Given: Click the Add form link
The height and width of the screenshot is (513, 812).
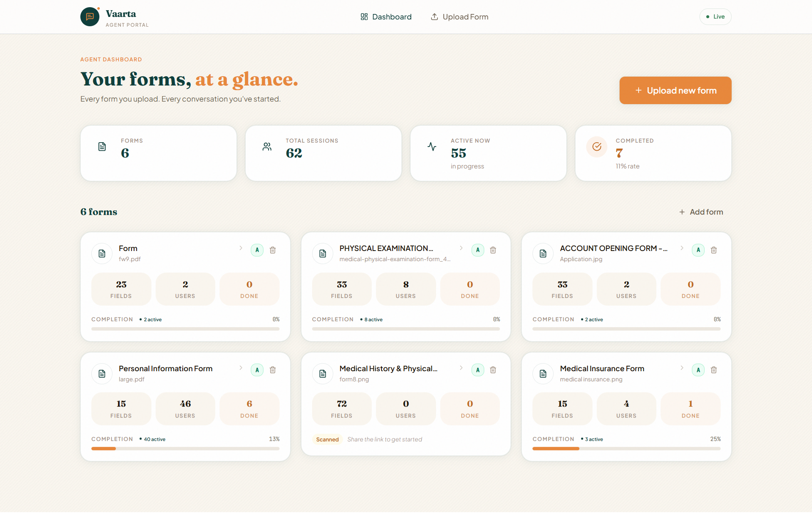Looking at the screenshot, I should coord(701,212).
